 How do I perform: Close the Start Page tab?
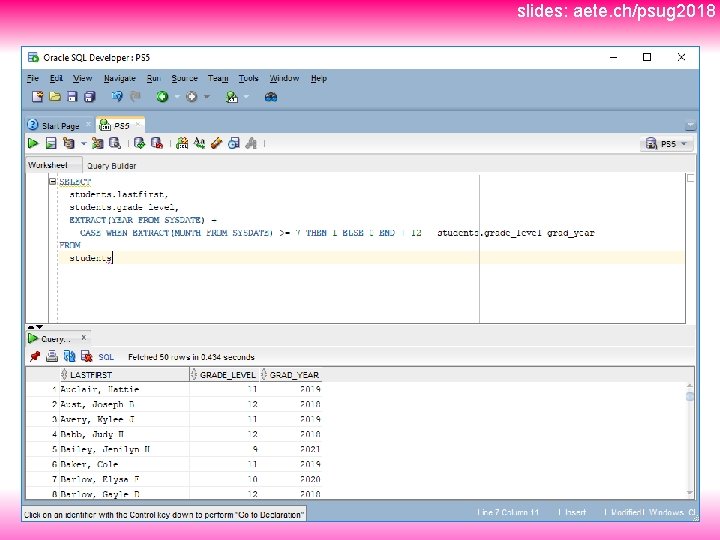point(89,124)
